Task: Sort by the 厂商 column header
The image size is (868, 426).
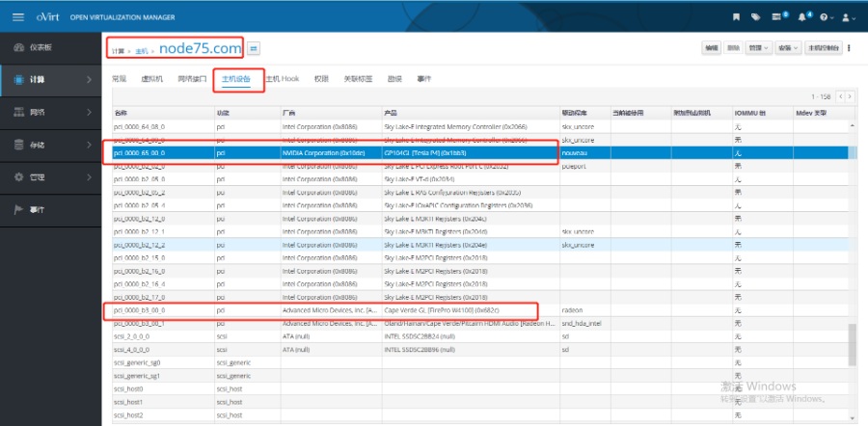Action: point(331,113)
